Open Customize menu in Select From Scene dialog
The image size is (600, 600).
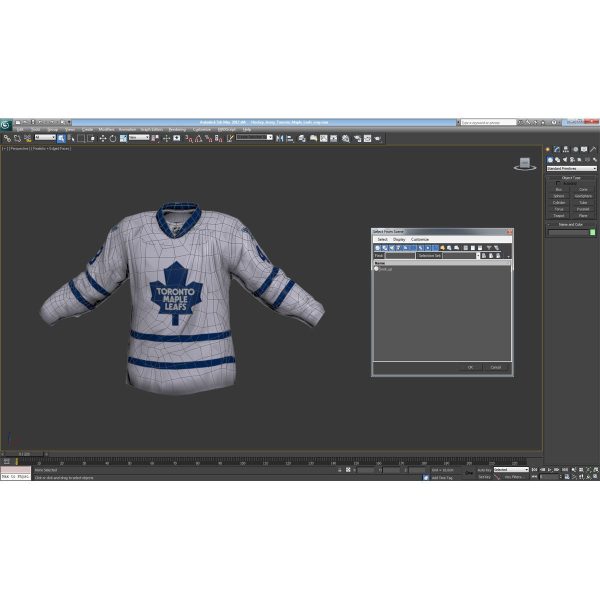(x=420, y=239)
